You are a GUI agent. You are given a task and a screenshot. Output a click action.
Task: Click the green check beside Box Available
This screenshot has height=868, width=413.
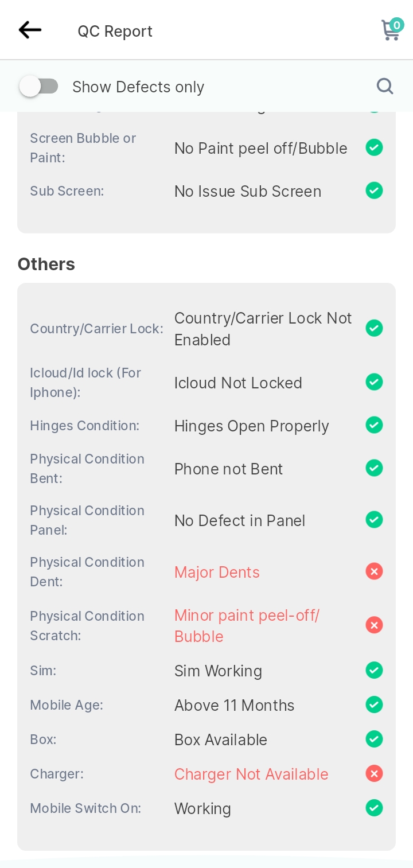point(374,739)
